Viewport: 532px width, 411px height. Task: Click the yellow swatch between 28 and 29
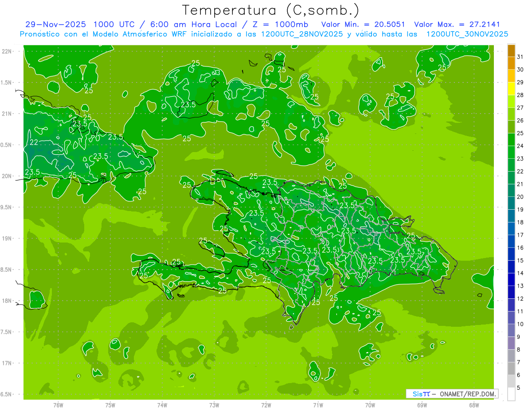pos(511,88)
